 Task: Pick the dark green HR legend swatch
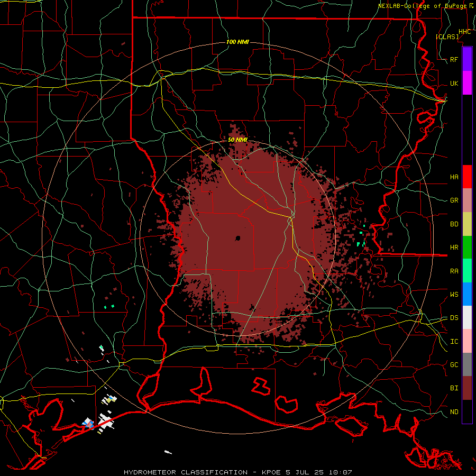(467, 248)
